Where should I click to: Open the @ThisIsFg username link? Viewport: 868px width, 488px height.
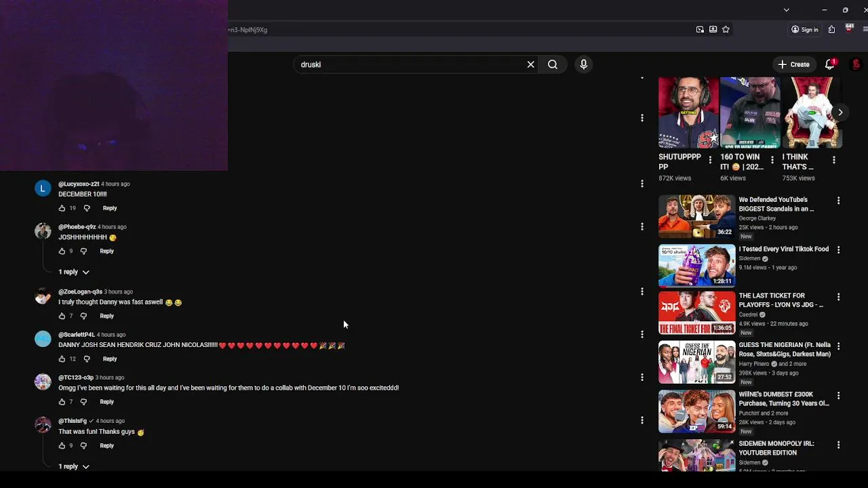coord(73,421)
